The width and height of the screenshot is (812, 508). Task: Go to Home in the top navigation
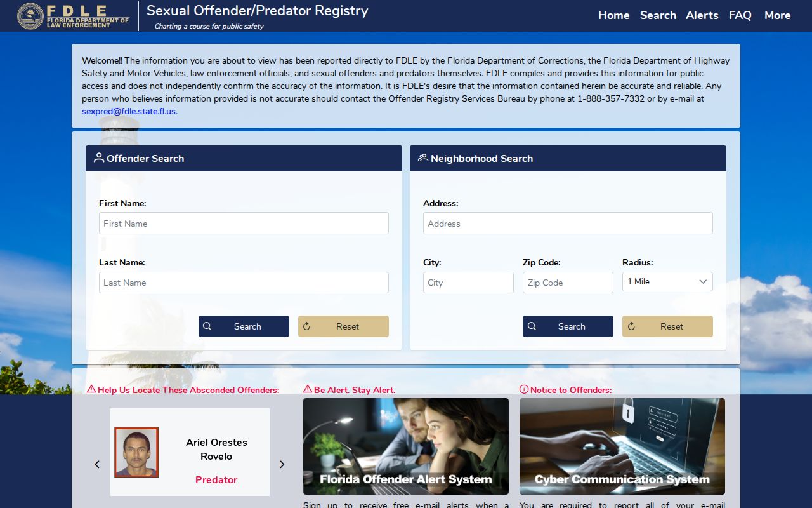[614, 15]
